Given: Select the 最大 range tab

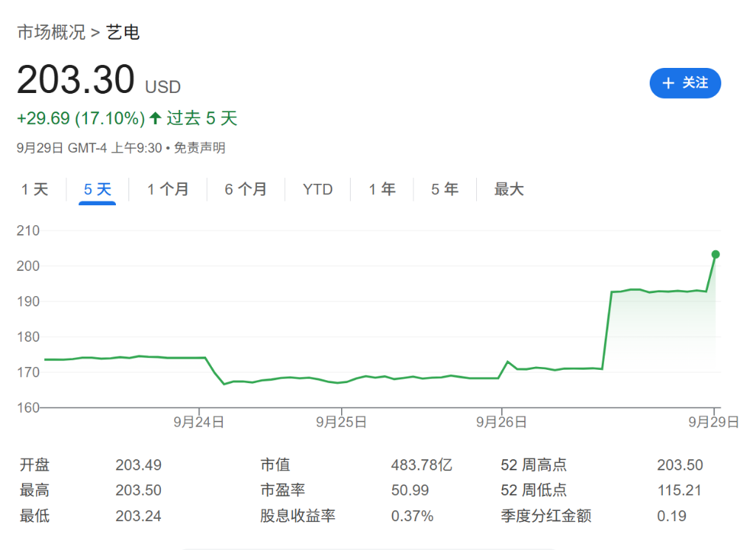Looking at the screenshot, I should point(509,190).
